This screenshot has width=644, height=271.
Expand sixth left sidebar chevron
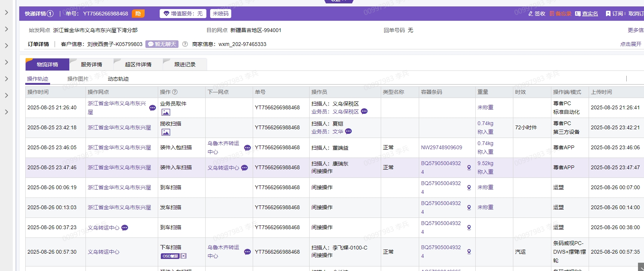click(x=6, y=95)
